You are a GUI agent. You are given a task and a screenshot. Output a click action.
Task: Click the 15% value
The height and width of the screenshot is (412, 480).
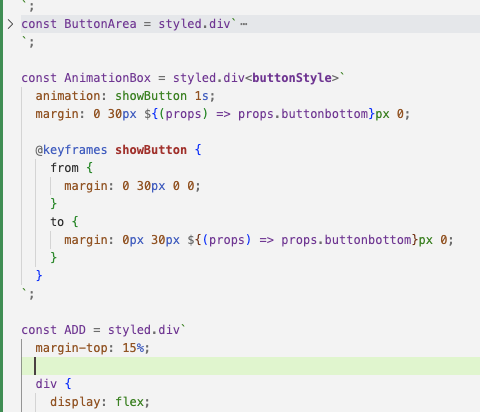click(x=133, y=348)
